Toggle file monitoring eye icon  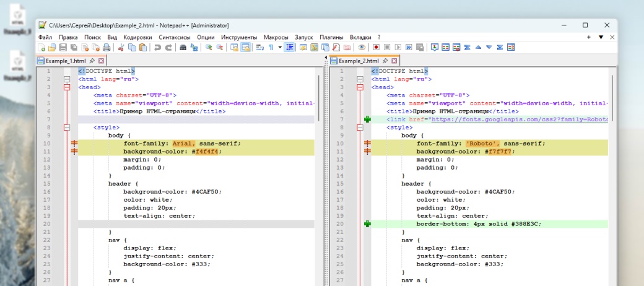tap(362, 47)
